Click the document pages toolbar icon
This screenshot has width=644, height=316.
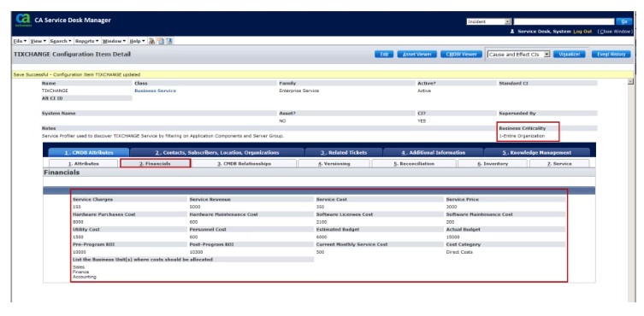[161, 41]
